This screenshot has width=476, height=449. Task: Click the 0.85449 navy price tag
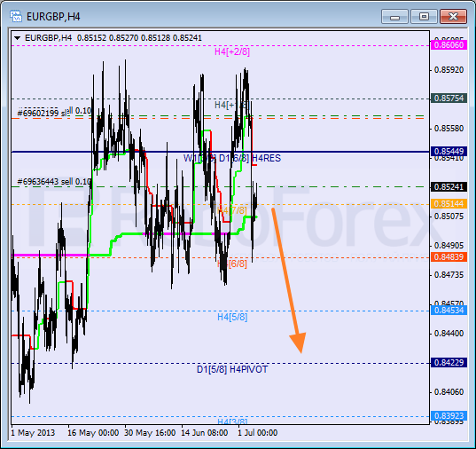tap(449, 152)
